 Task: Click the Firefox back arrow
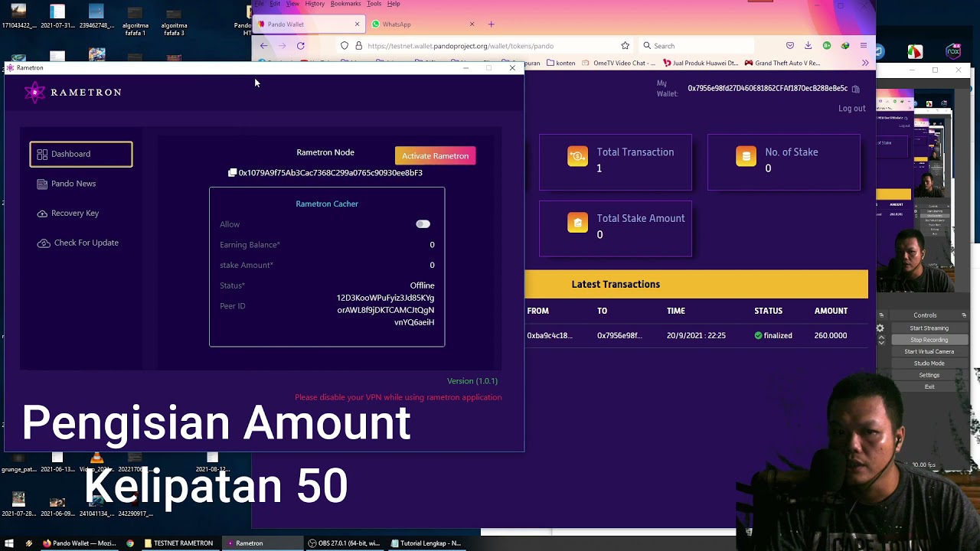coord(264,46)
